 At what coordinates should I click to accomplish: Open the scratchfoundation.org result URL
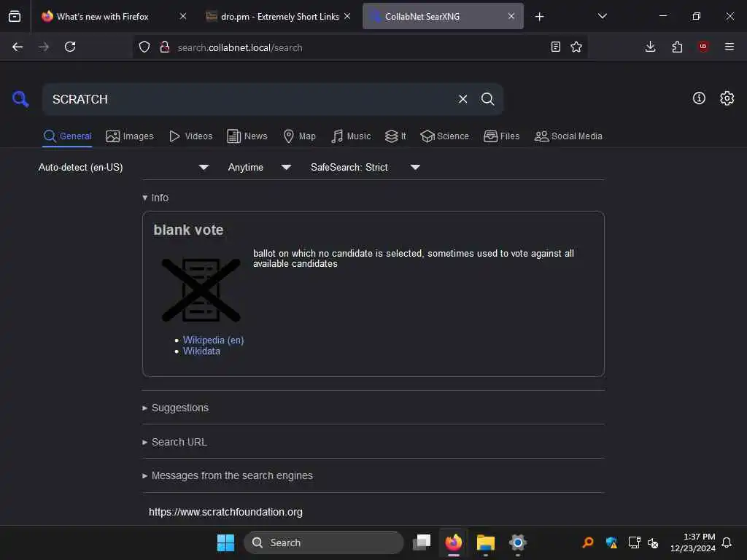(x=225, y=512)
